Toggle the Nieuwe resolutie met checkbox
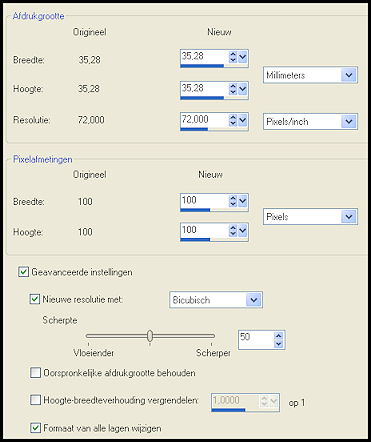Image resolution: width=371 pixels, height=442 pixels. (35, 299)
